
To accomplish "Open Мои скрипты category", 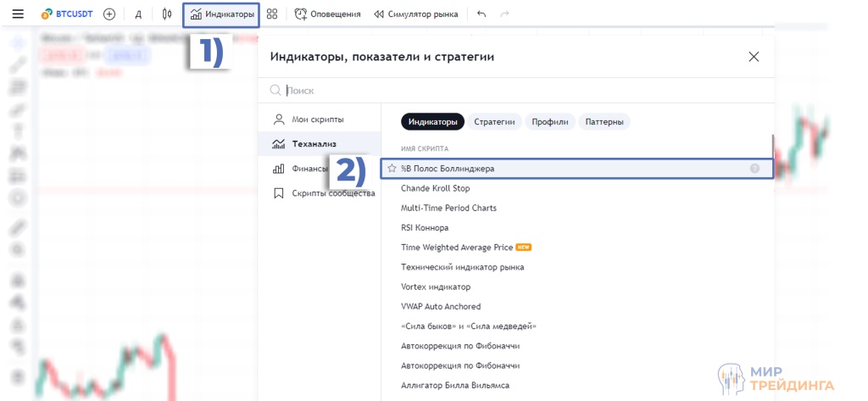I will [x=317, y=120].
